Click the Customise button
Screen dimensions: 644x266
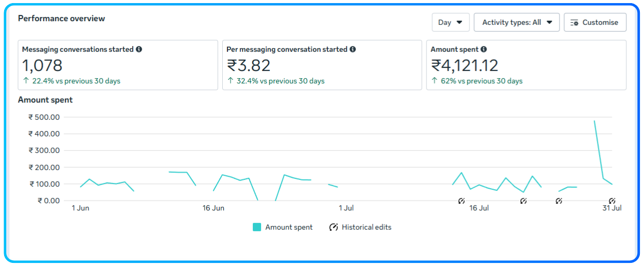(x=595, y=22)
